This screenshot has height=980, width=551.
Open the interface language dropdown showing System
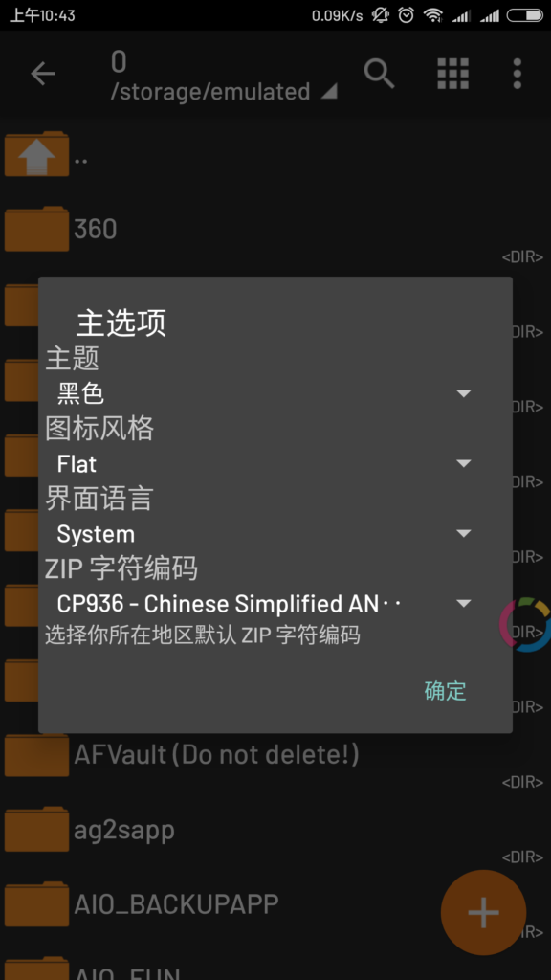[x=264, y=534]
